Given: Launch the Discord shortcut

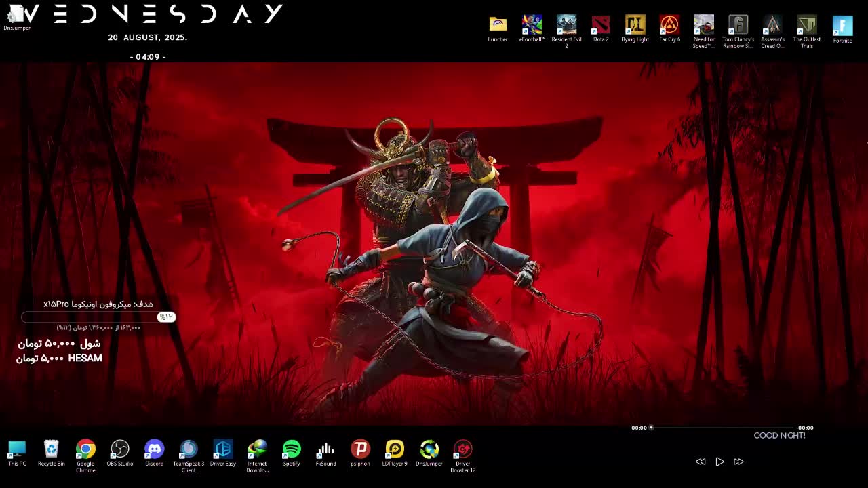Looking at the screenshot, I should click(155, 453).
